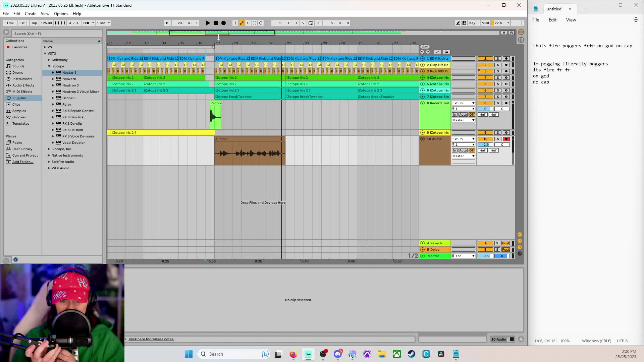644x362 pixels.
Task: Open the Create menu
Action: point(31,14)
